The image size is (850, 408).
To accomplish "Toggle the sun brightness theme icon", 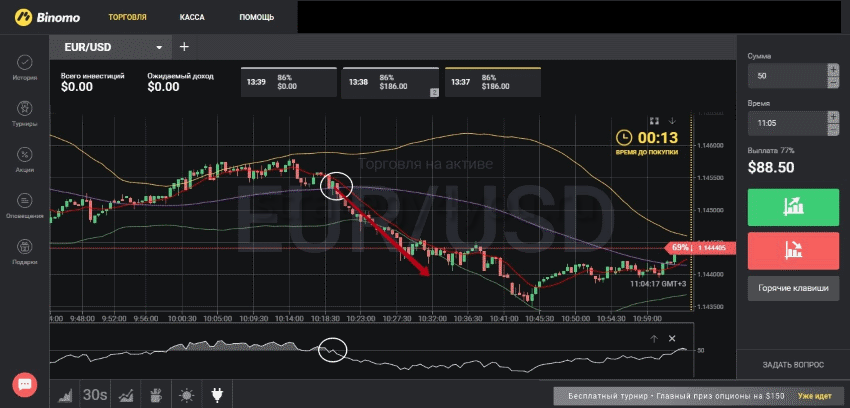I will (x=185, y=394).
